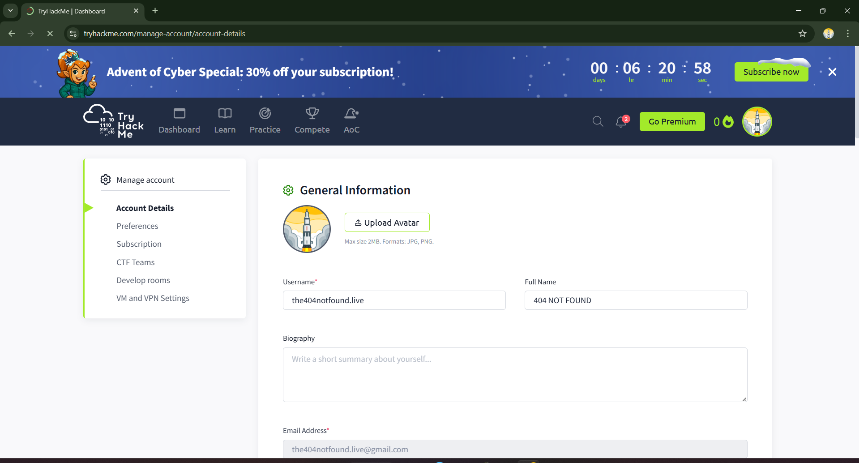Open a new browser tab
868x463 pixels.
pos(155,11)
